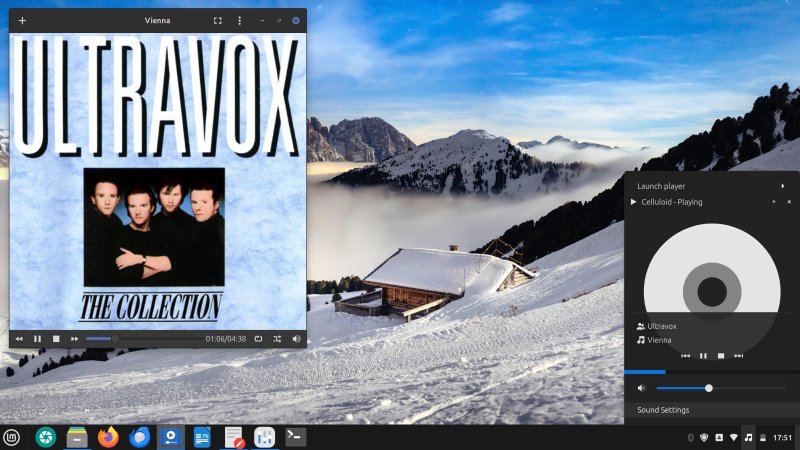The width and height of the screenshot is (800, 450).
Task: Fast-forward with Celluloid's forward button
Action: [x=74, y=339]
